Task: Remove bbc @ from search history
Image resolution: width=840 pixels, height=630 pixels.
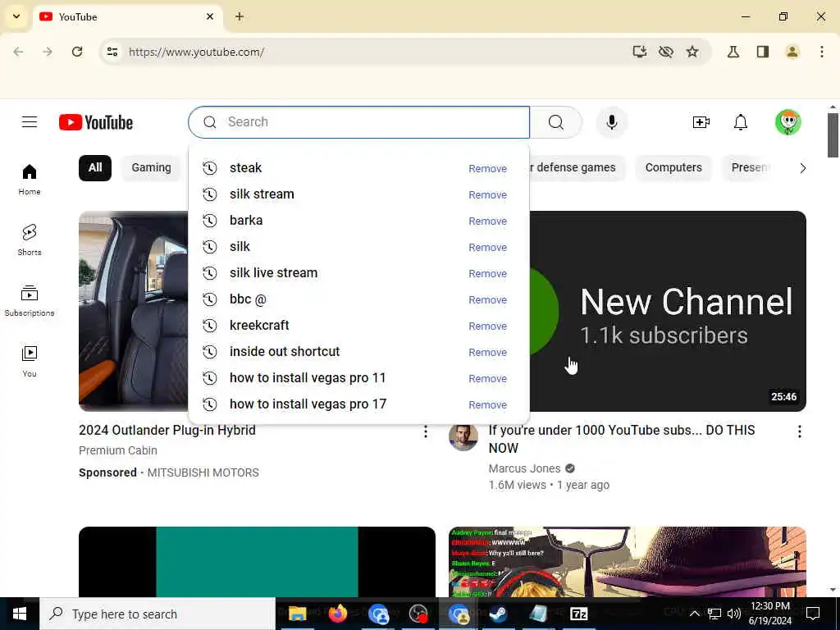Action: [487, 300]
